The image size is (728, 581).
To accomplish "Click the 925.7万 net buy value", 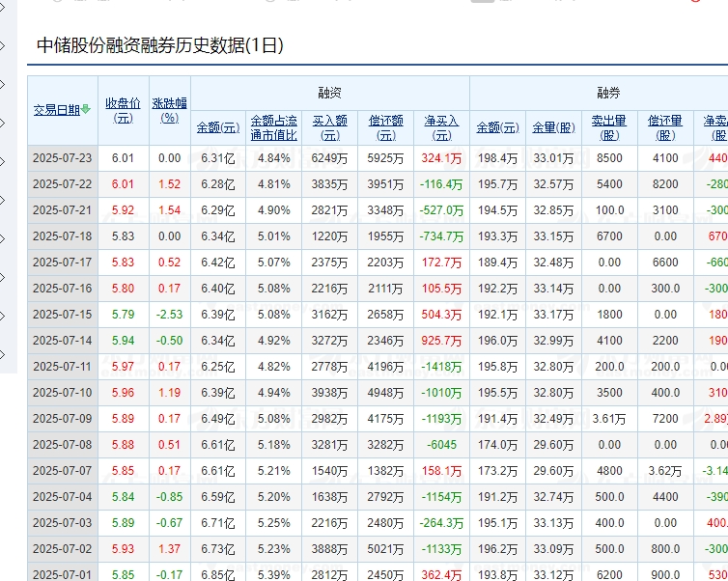I will [x=441, y=340].
